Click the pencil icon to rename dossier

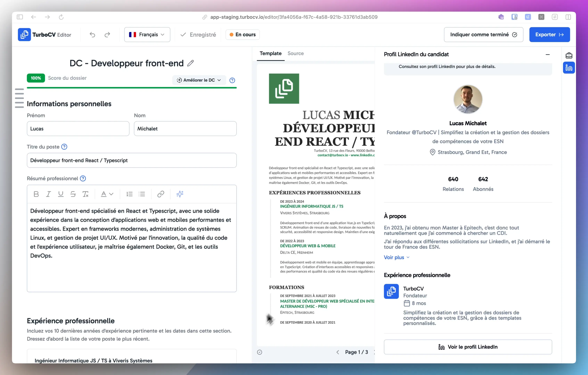190,63
